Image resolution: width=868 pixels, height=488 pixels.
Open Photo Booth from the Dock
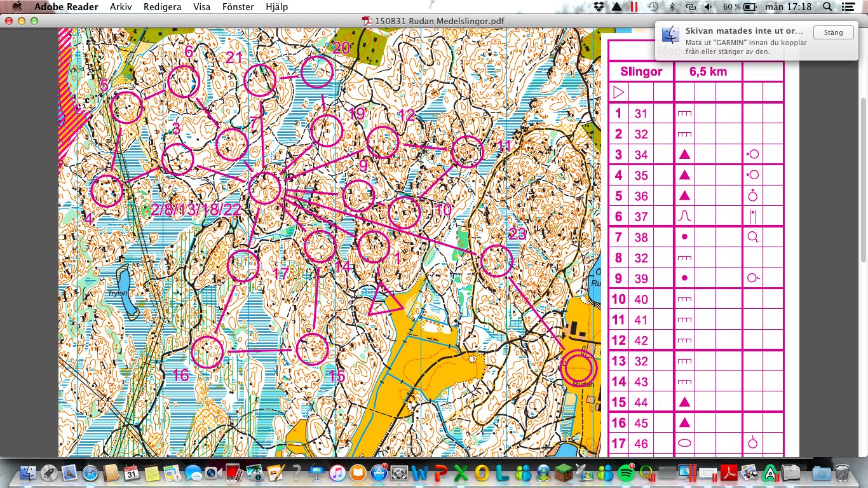pos(234,473)
